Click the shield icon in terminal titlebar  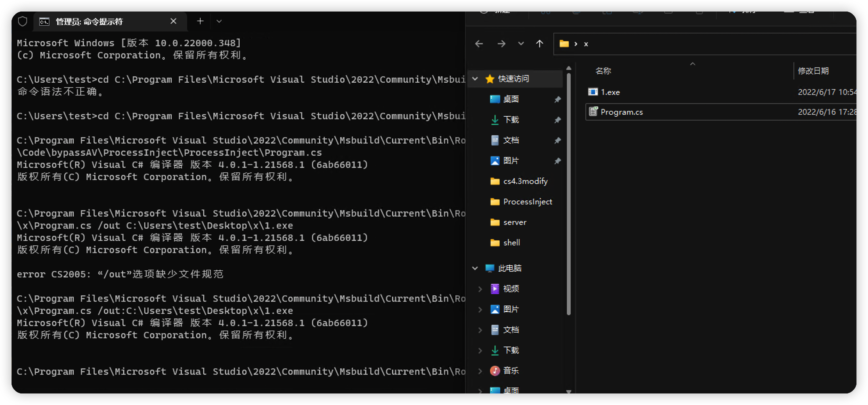(22, 21)
